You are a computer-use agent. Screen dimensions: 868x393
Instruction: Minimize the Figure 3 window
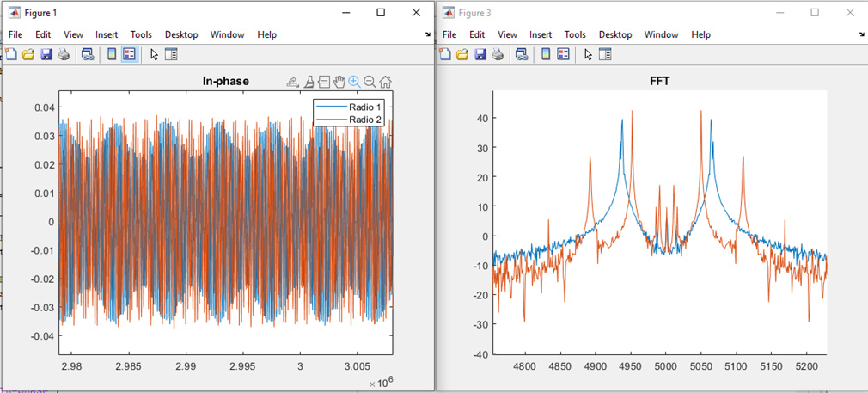779,12
